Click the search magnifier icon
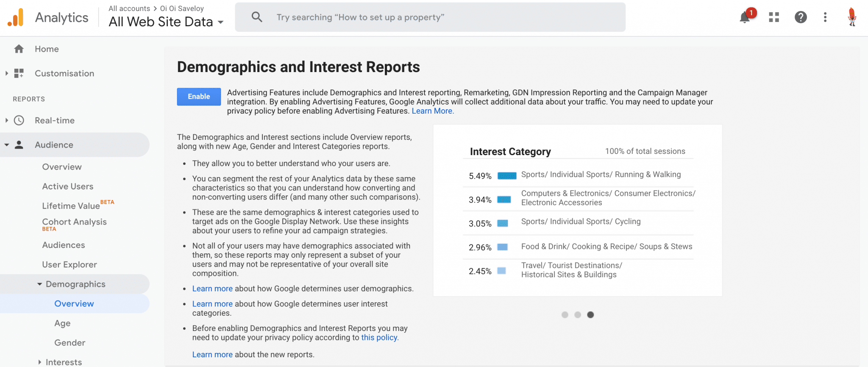 tap(257, 17)
